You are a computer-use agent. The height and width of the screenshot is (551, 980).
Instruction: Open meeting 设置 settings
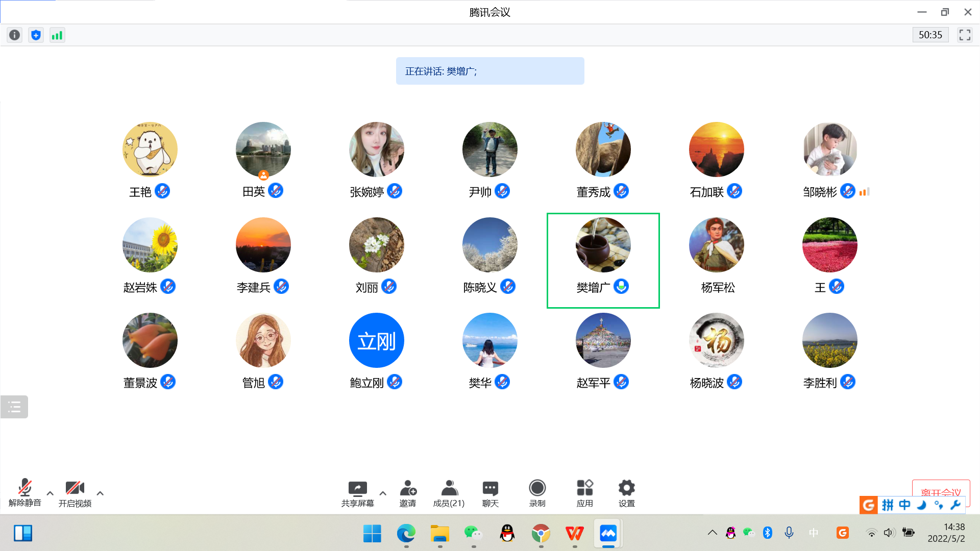coord(627,493)
